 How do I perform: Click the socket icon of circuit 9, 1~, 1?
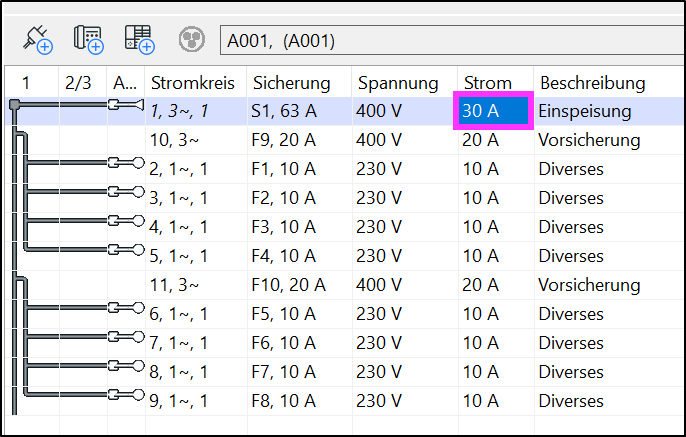(x=126, y=395)
